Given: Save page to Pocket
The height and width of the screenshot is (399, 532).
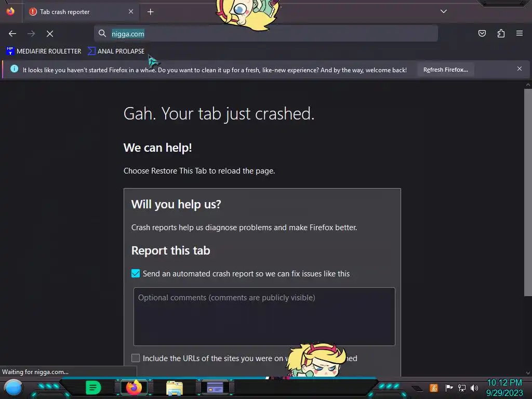Looking at the screenshot, I should point(482,33).
